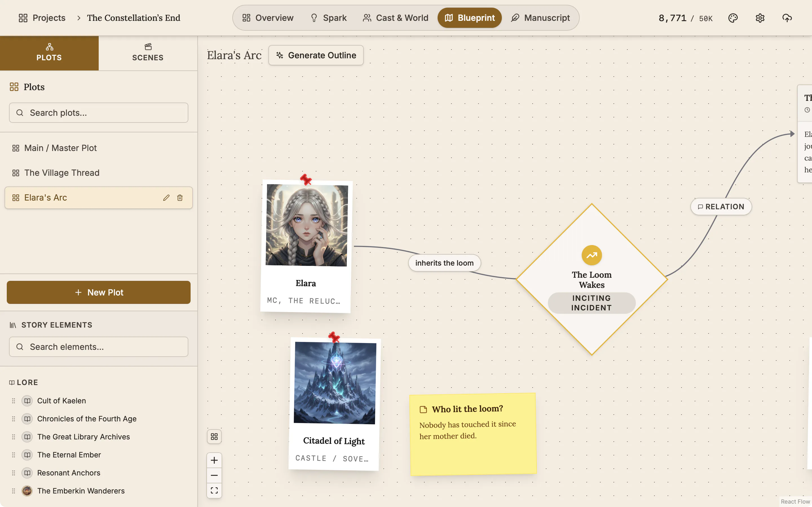Click the Generate Outline button
The image size is (812, 507).
pos(316,55)
